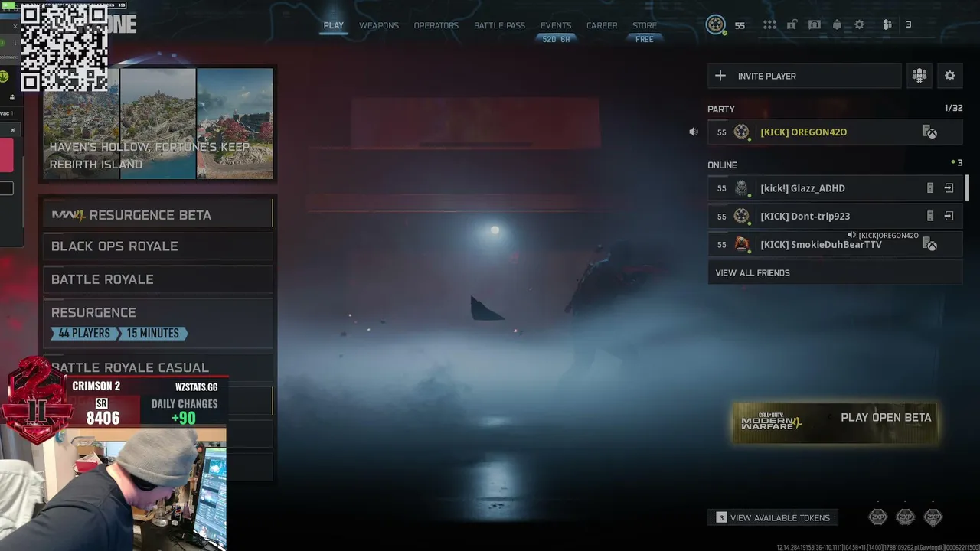Click PC platform icon on Dont-trip923 row
The height and width of the screenshot is (551, 980).
pos(930,217)
